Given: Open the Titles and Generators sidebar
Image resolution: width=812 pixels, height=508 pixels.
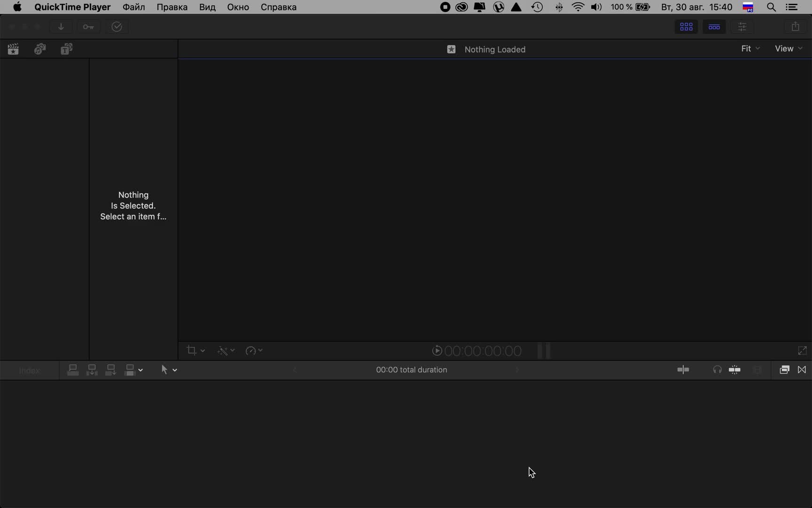Looking at the screenshot, I should point(67,49).
